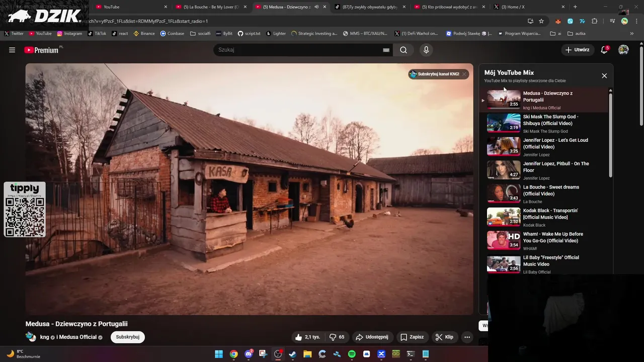Click the Subskrybuj button
Screen dimensions: 644x362
(128, 337)
